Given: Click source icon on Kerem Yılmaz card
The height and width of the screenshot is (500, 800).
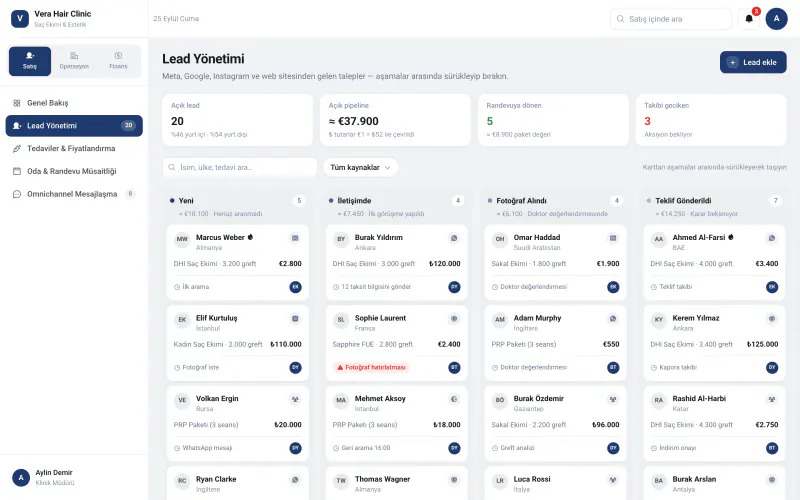Looking at the screenshot, I should (772, 319).
